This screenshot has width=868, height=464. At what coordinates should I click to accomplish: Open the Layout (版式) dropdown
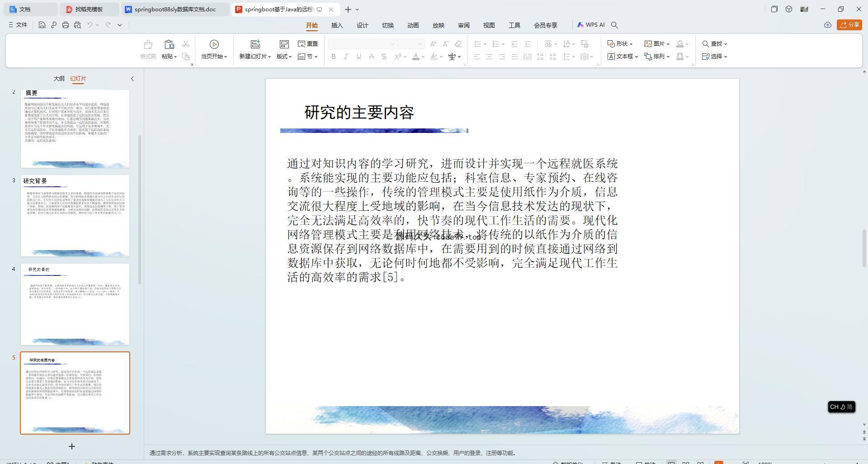click(284, 57)
